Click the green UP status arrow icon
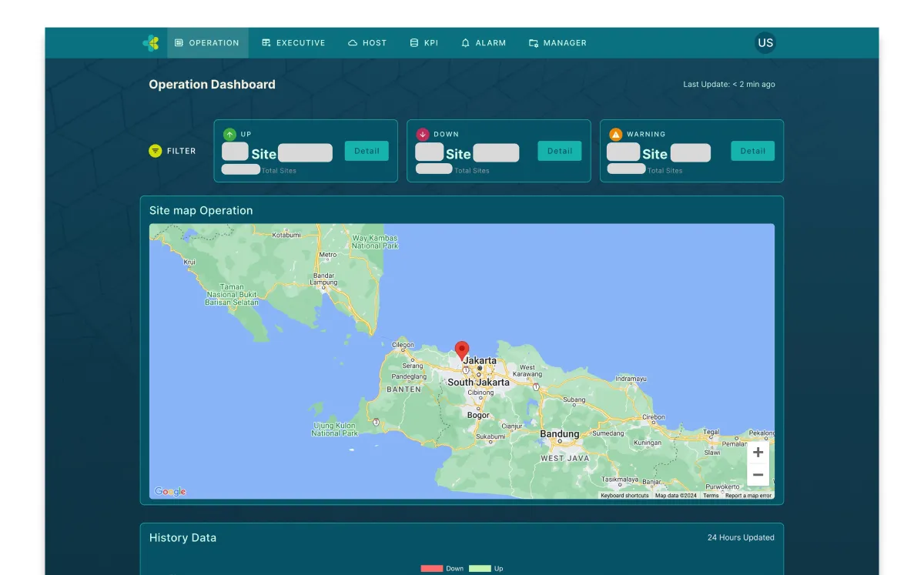Viewport: 924px width, 575px height. (229, 134)
